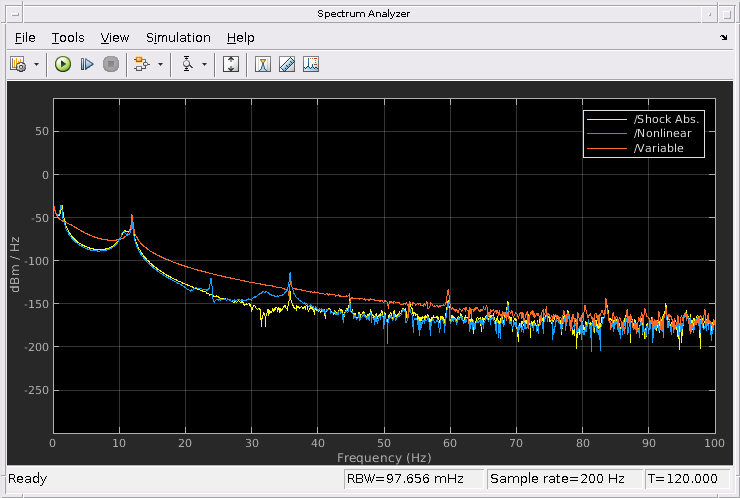Click the dock arrow at menu bar right
The width and height of the screenshot is (740, 498).
tap(723, 37)
